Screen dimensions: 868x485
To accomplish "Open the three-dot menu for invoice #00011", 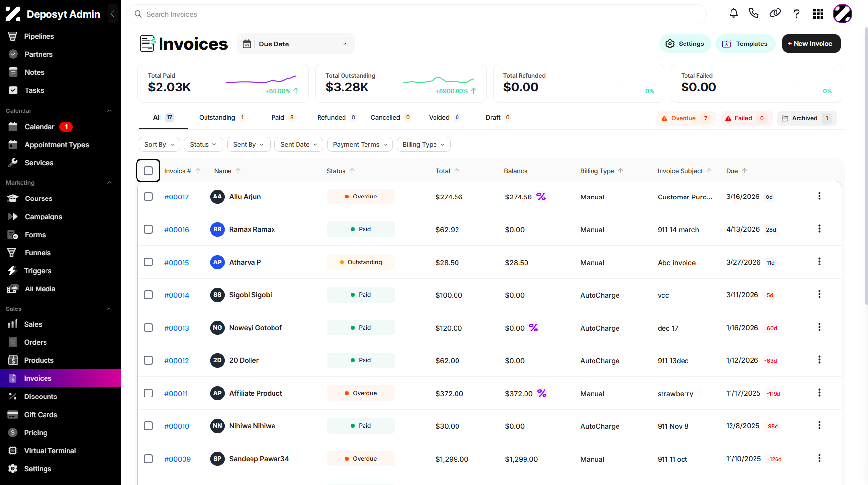I will tap(819, 393).
